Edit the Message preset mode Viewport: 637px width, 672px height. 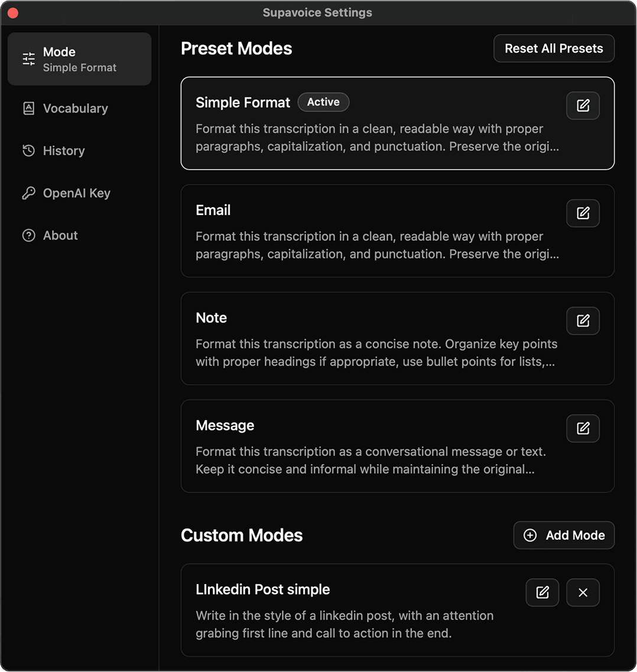coord(583,428)
